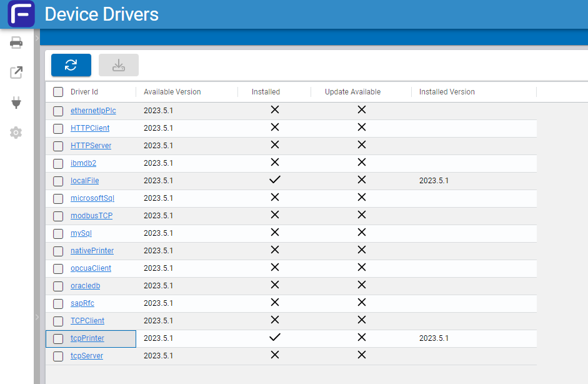The image size is (588, 384).
Task: Open the localFile driver link
Action: pos(85,181)
